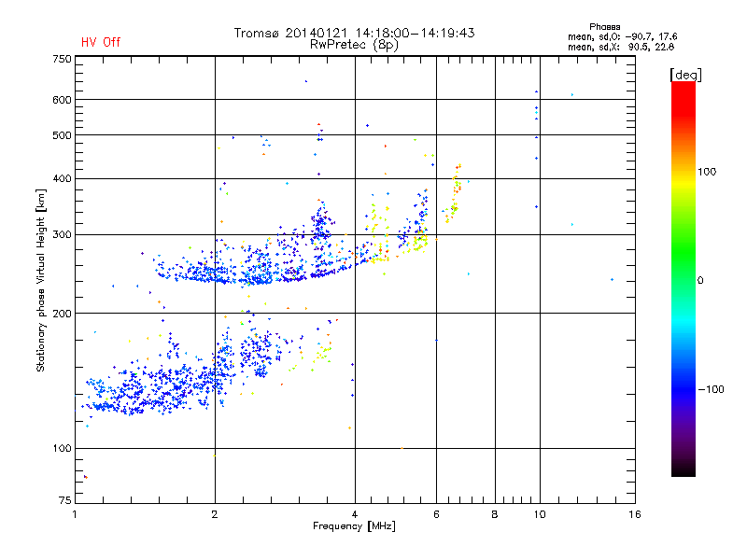Click the "6" MHz frequency tick label
747x560 pixels.
[x=436, y=514]
